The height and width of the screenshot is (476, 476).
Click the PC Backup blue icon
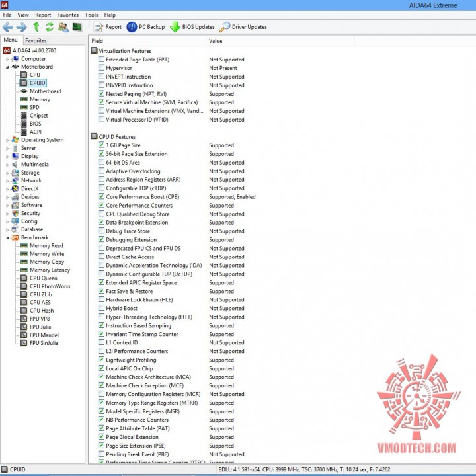click(132, 27)
